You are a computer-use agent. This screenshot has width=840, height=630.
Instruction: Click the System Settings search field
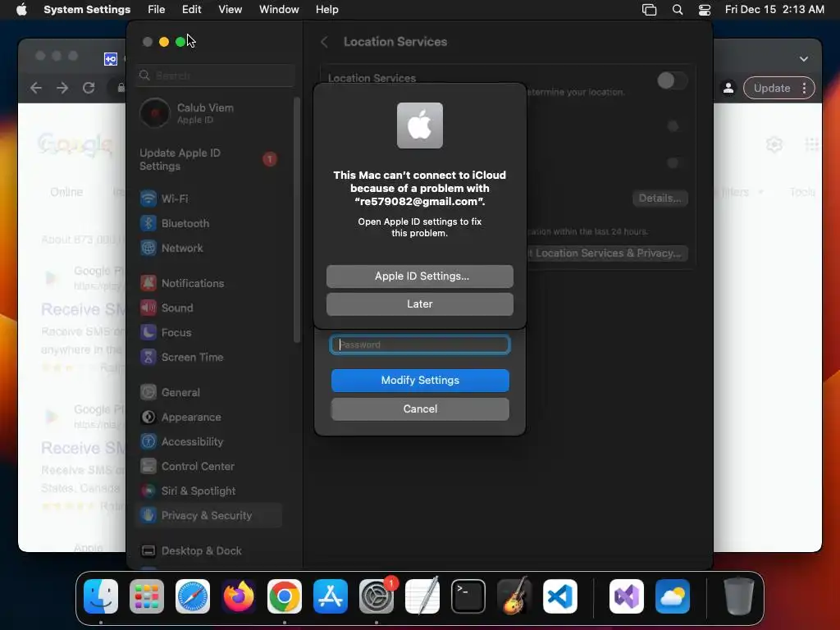point(216,75)
